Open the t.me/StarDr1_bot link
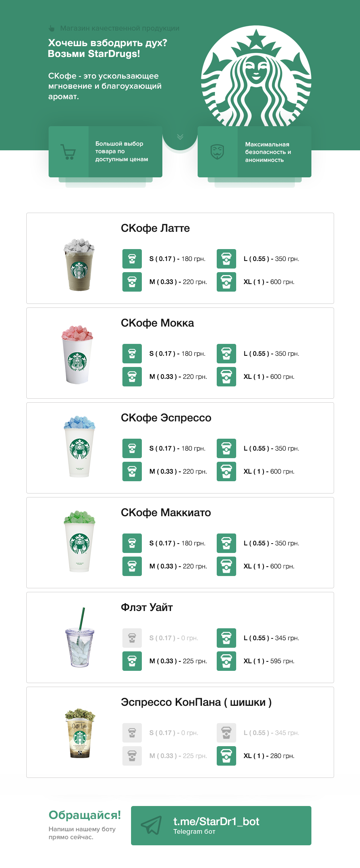 216,821
